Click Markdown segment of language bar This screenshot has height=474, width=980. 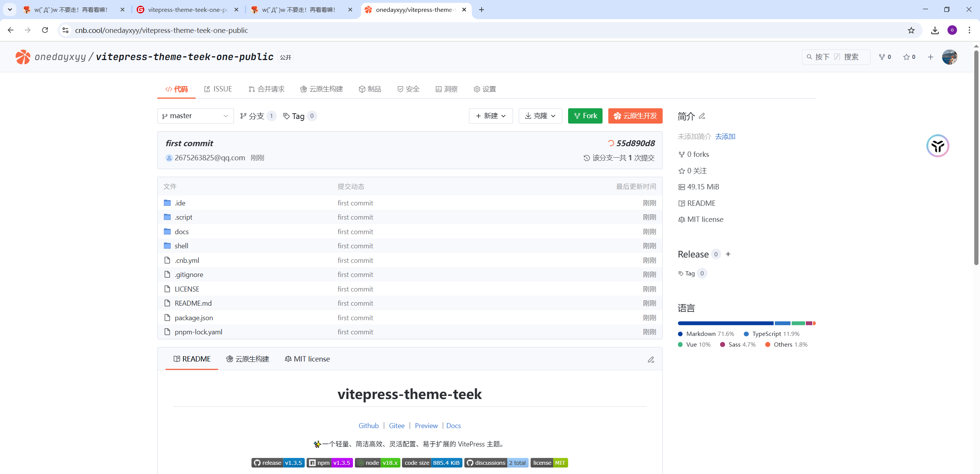click(x=725, y=323)
